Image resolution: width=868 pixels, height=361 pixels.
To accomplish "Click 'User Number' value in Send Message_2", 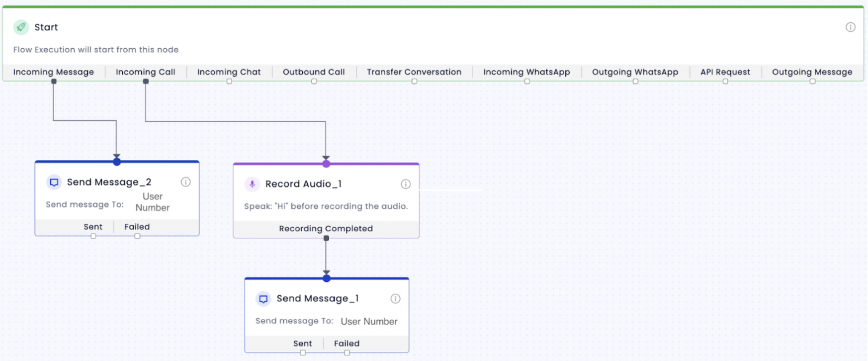I will (153, 202).
